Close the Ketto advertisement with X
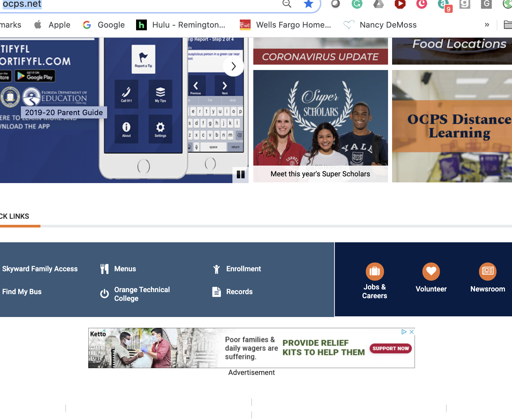The height and width of the screenshot is (420, 512). (412, 332)
